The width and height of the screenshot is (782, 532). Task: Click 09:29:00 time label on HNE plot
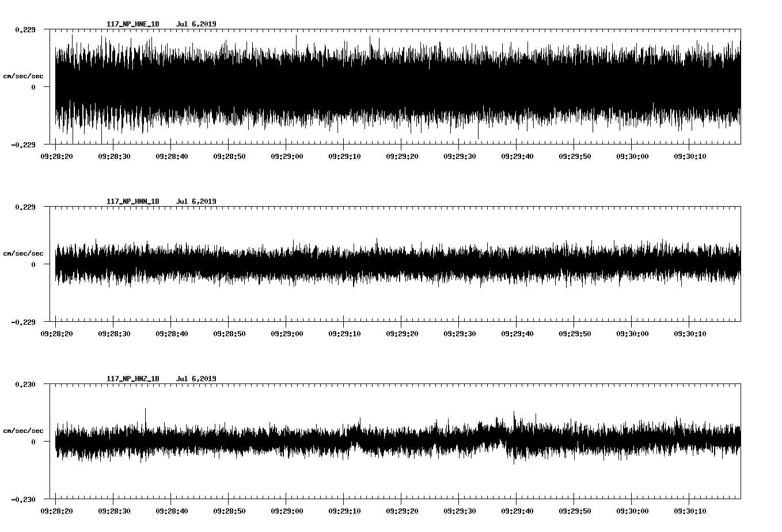click(x=286, y=156)
